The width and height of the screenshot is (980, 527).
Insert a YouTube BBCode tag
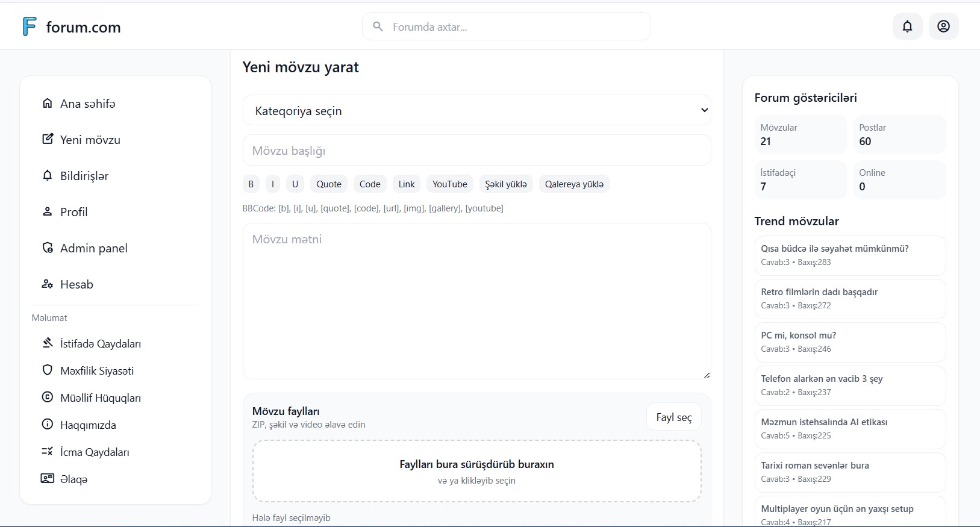(x=449, y=184)
